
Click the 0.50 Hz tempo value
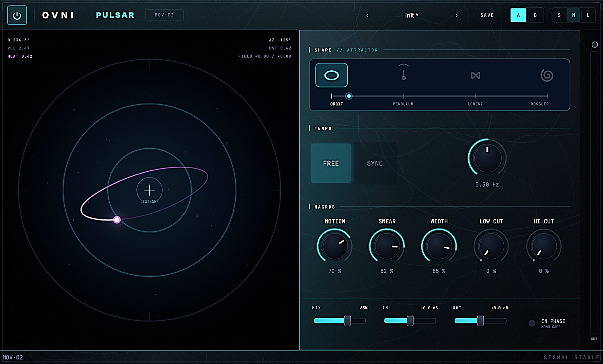(x=487, y=185)
